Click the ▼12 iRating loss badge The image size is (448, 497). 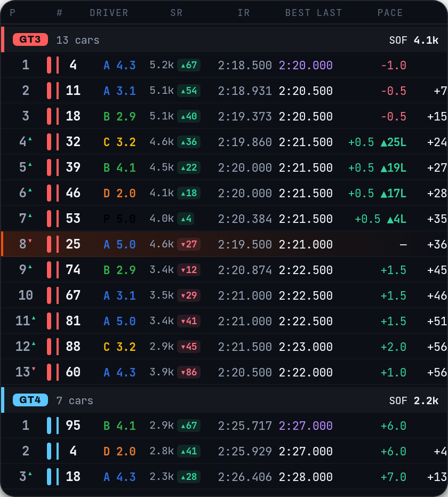click(189, 270)
